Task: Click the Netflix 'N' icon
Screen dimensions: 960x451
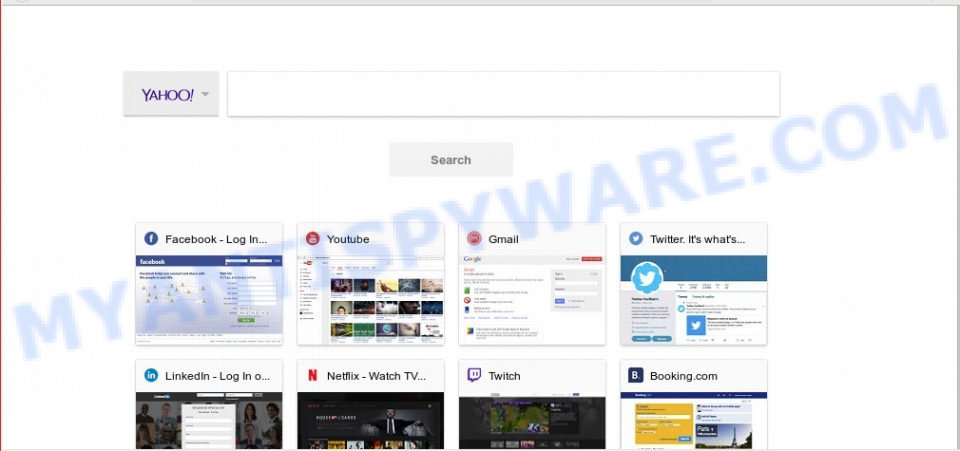Action: (x=313, y=375)
